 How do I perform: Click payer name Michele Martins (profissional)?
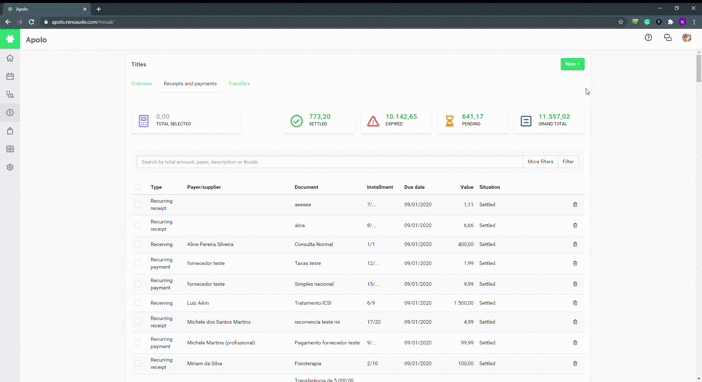(221, 343)
